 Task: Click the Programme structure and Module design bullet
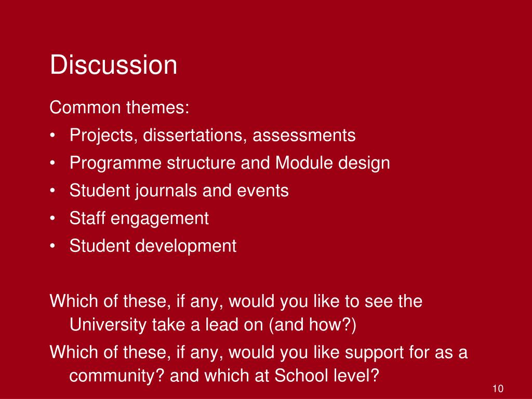230,163
